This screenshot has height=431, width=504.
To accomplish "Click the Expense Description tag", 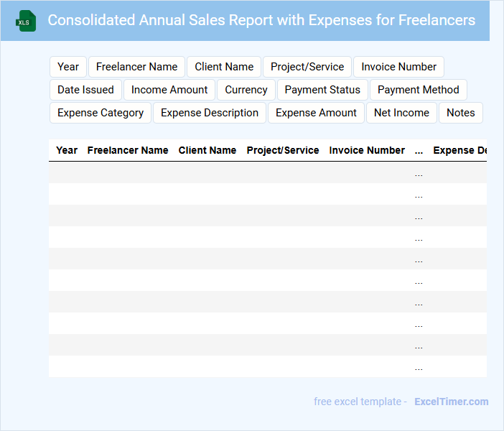I will click(x=210, y=113).
